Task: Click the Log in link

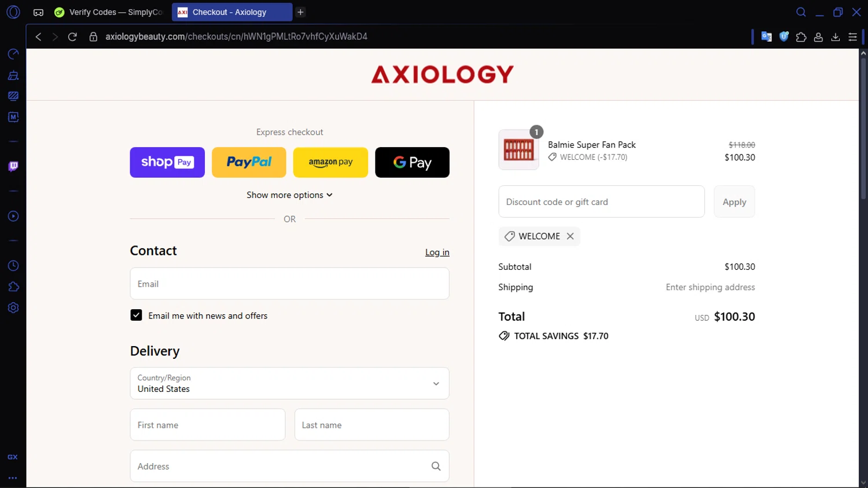Action: [437, 252]
